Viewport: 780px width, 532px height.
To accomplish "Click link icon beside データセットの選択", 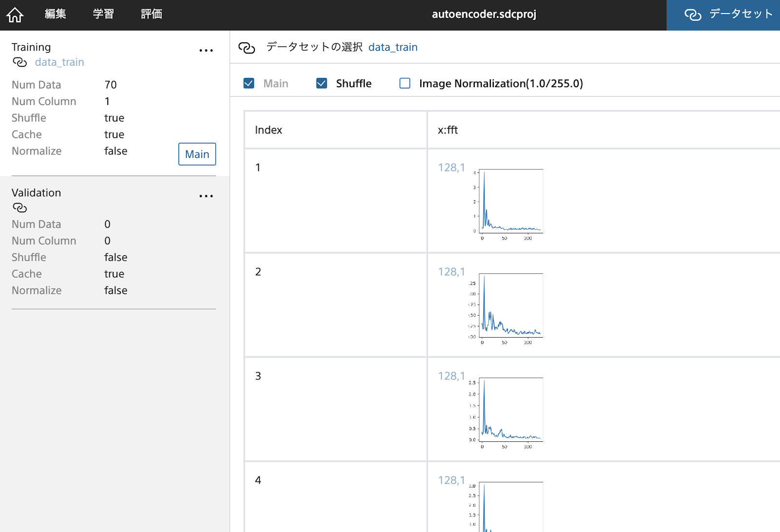I will click(247, 48).
